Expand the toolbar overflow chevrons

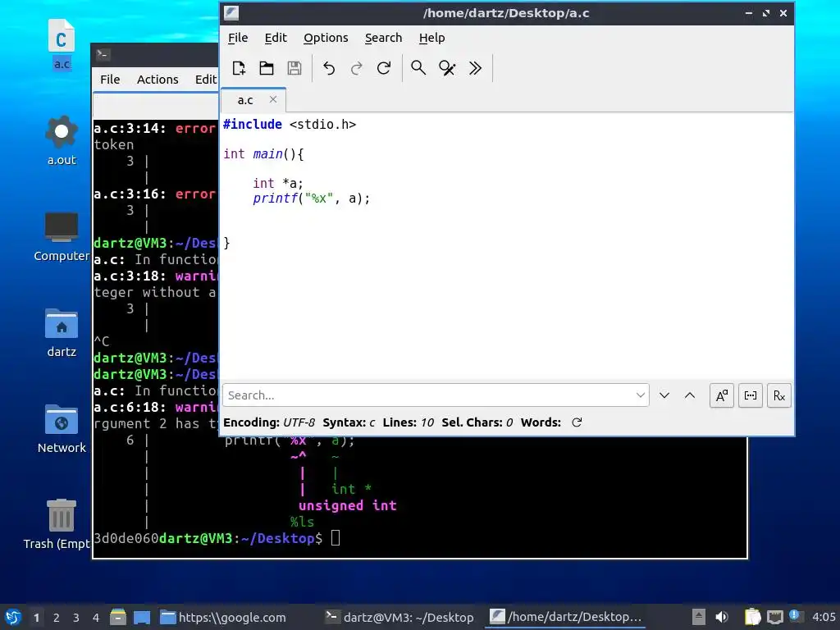tap(475, 68)
